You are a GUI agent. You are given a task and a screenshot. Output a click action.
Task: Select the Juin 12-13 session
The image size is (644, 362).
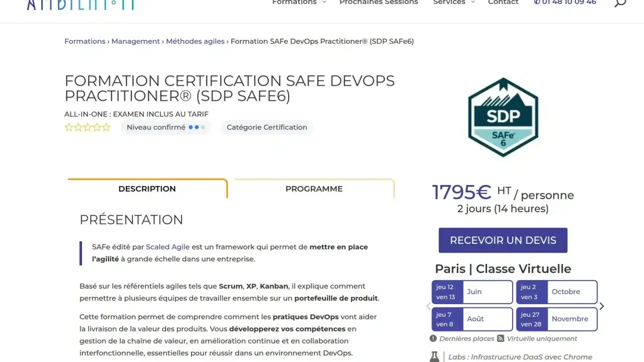(x=472, y=292)
